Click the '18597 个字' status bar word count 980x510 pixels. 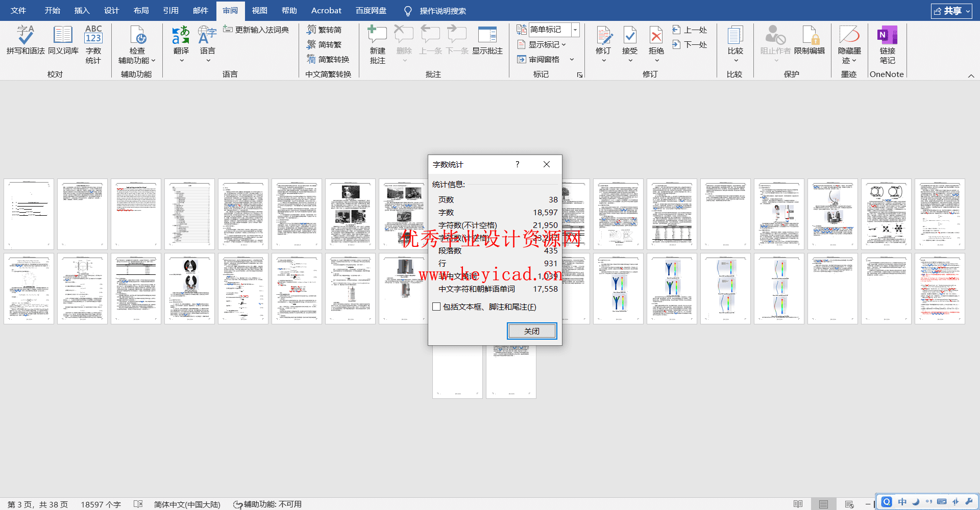tap(101, 504)
